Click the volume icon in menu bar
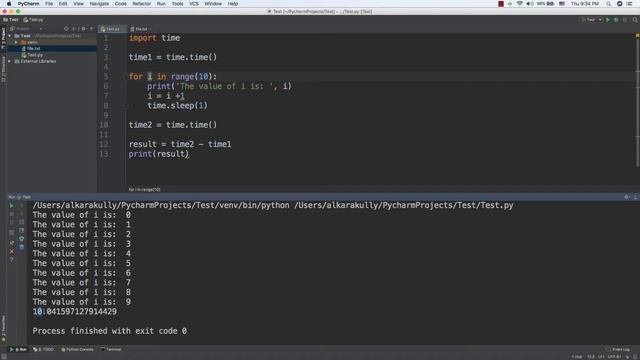Viewport: 640px width, 360px height. (529, 4)
